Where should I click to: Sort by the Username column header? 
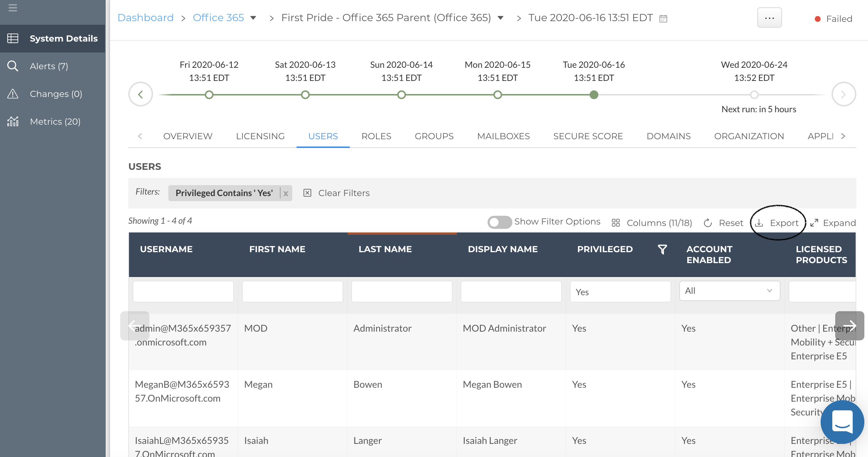coord(166,249)
